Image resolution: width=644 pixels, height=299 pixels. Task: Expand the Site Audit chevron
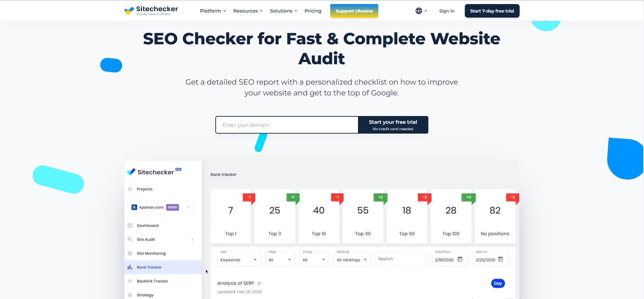[x=192, y=239]
